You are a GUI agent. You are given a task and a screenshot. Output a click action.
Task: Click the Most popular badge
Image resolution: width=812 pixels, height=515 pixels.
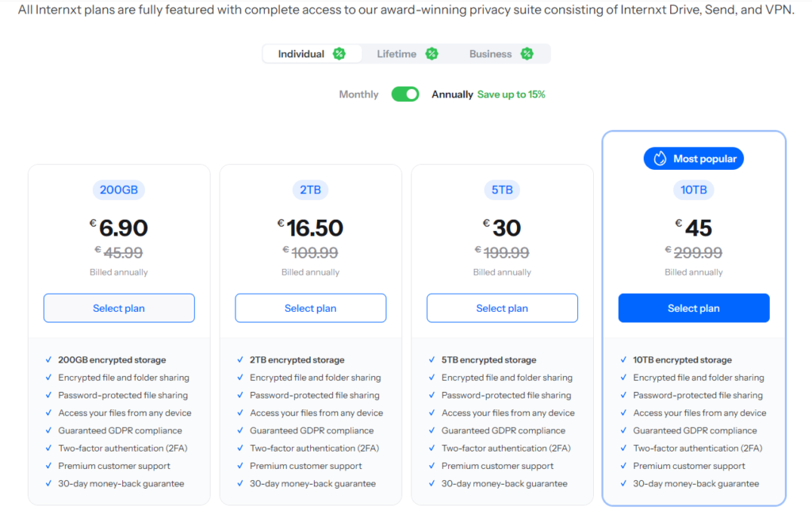694,159
